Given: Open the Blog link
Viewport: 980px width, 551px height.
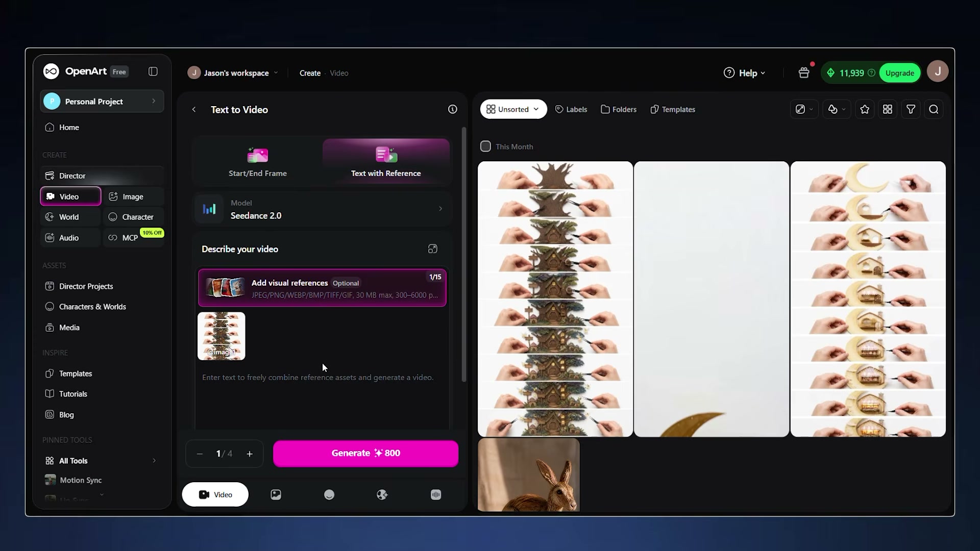Looking at the screenshot, I should (102, 415).
